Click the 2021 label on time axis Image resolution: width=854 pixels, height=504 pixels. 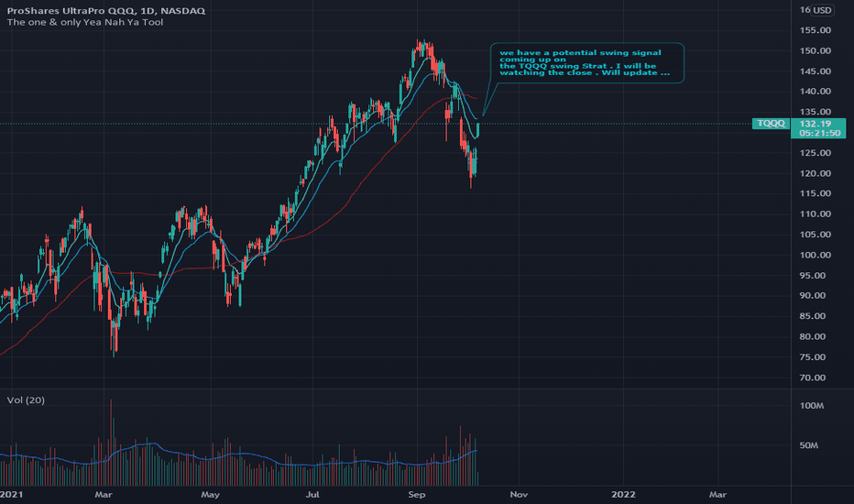click(x=11, y=494)
